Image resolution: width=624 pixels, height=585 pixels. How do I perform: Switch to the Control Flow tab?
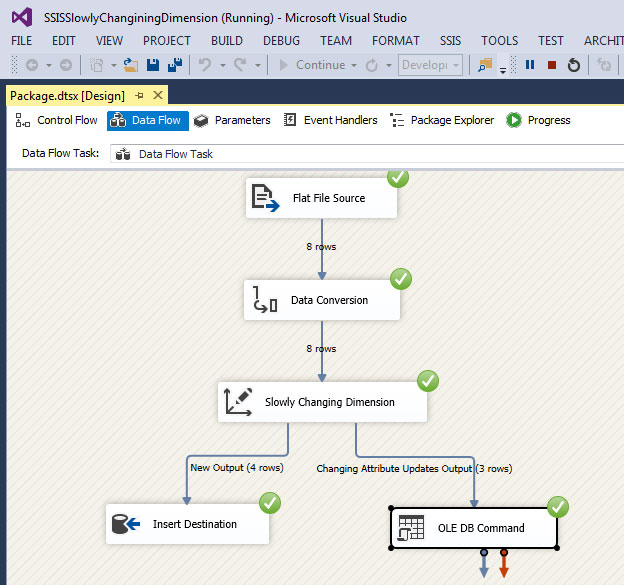[x=56, y=120]
